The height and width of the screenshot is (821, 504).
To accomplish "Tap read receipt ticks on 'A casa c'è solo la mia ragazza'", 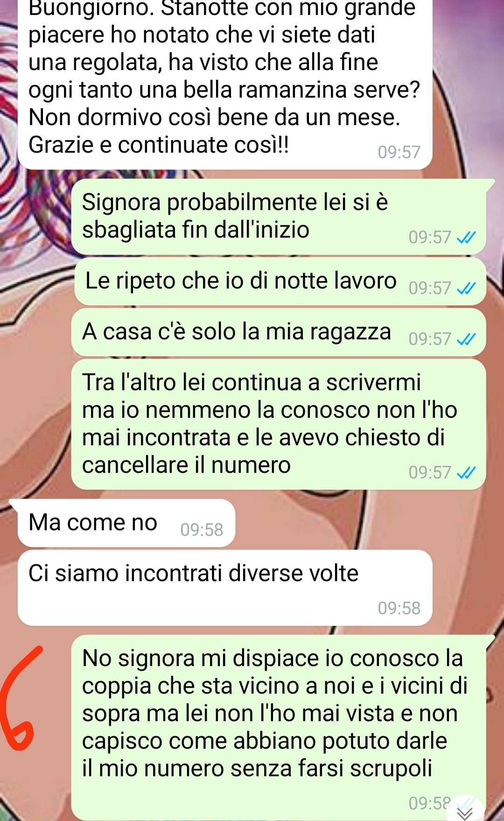I will [x=466, y=340].
